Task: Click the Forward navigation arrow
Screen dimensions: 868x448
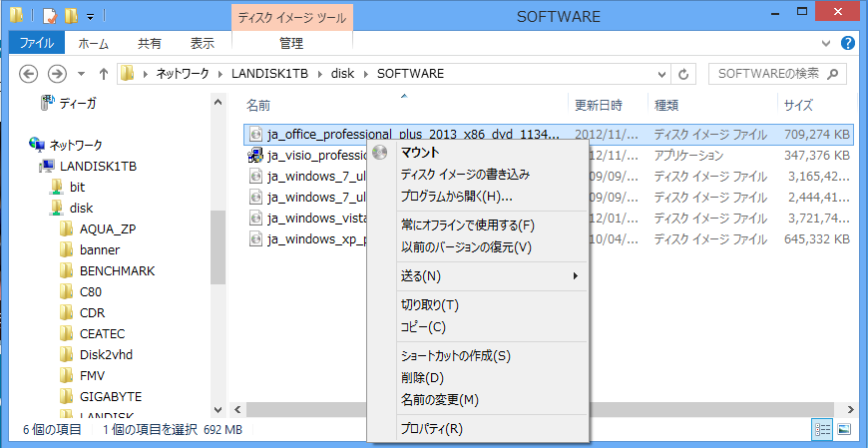Action: [x=57, y=74]
